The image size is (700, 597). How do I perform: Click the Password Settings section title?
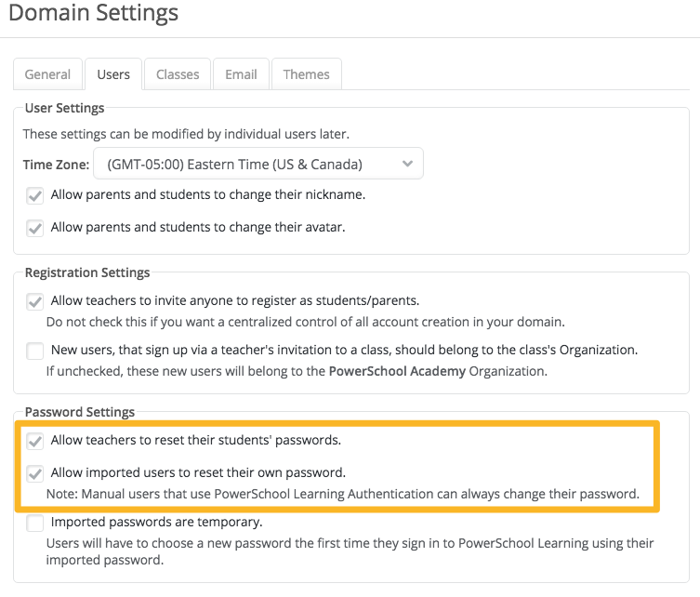pos(79,412)
